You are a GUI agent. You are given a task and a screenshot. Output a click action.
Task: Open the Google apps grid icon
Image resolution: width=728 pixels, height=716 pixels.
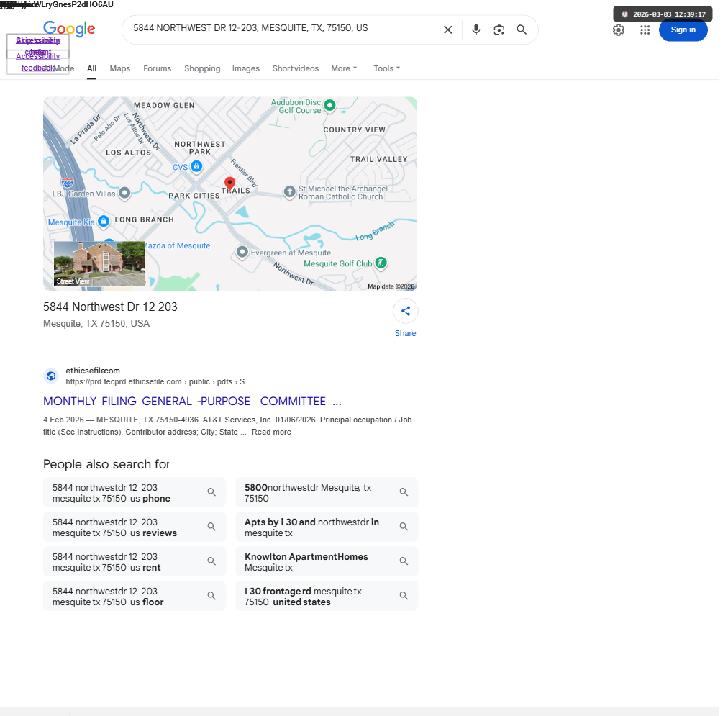(x=645, y=30)
